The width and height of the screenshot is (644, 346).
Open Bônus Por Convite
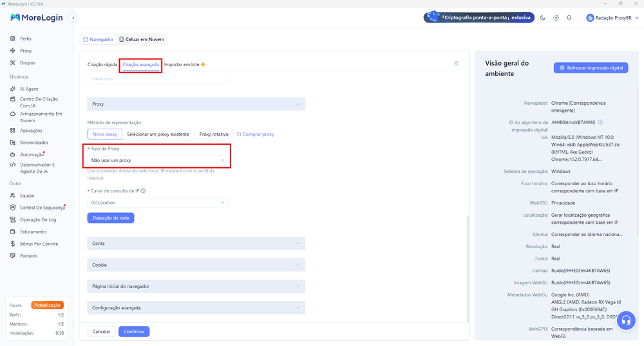[39, 244]
